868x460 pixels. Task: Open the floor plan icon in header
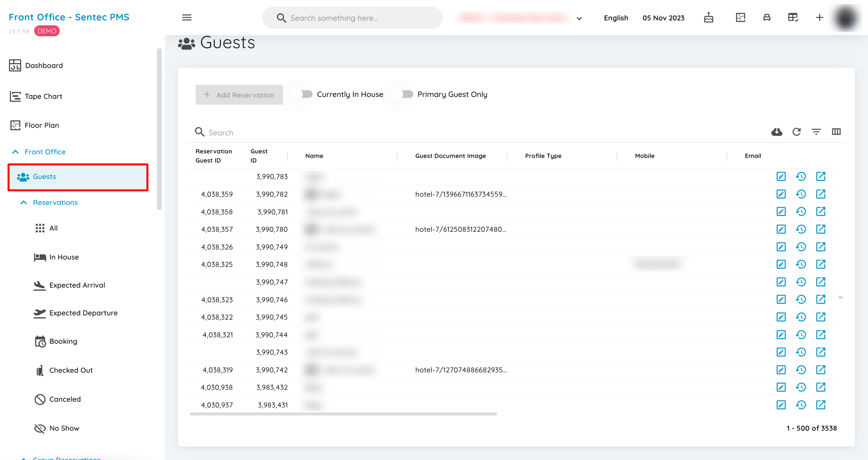(x=740, y=17)
